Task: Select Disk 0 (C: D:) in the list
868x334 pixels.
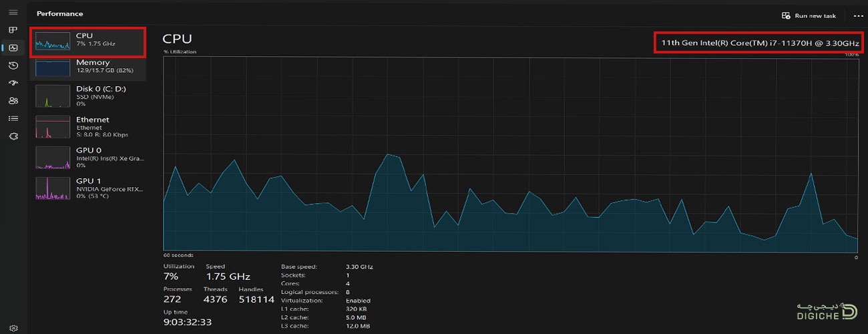Action: (87, 96)
